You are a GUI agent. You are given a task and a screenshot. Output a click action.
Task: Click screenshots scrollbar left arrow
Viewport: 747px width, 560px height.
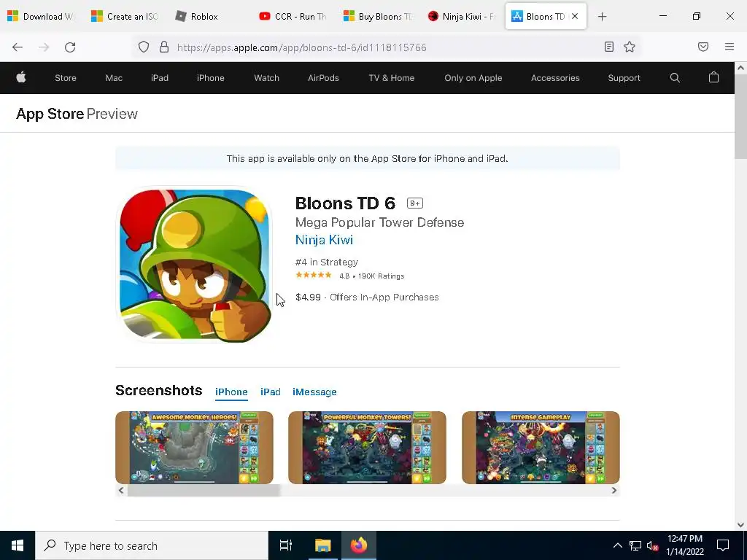point(121,491)
